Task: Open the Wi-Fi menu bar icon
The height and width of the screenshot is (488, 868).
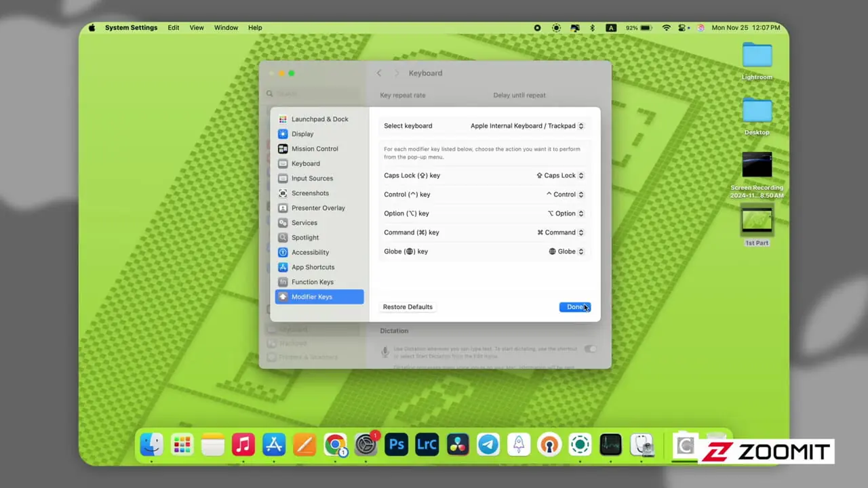Action: (x=666, y=28)
